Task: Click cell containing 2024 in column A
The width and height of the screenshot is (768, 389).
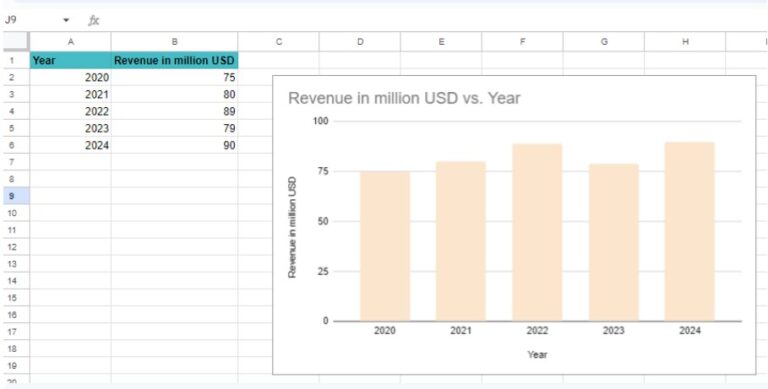Action: tap(71, 146)
